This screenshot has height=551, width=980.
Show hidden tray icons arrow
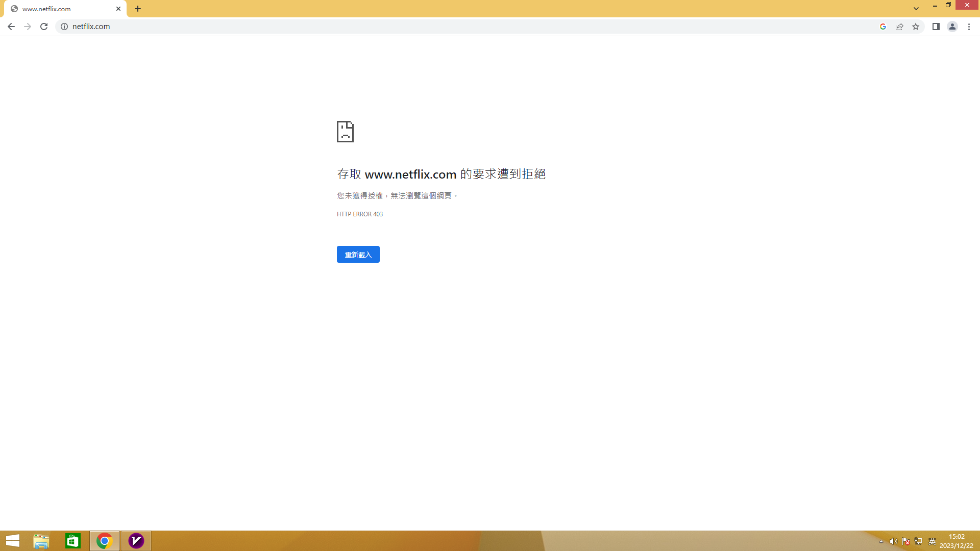(881, 541)
